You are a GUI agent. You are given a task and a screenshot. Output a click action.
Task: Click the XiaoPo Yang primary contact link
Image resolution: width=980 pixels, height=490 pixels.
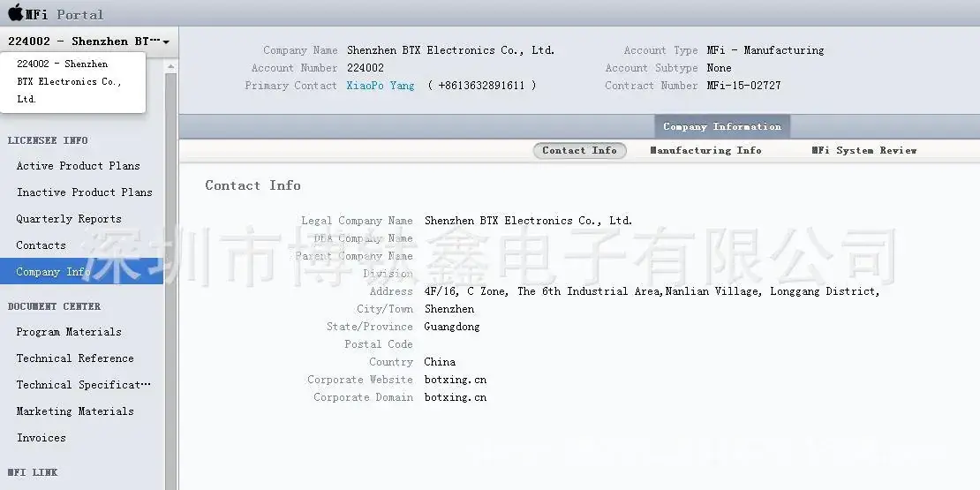pos(381,86)
